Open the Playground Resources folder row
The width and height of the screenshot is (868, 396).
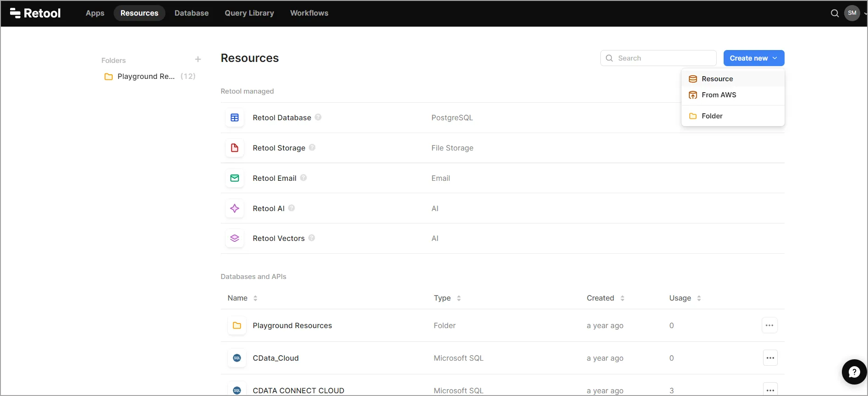pos(292,326)
